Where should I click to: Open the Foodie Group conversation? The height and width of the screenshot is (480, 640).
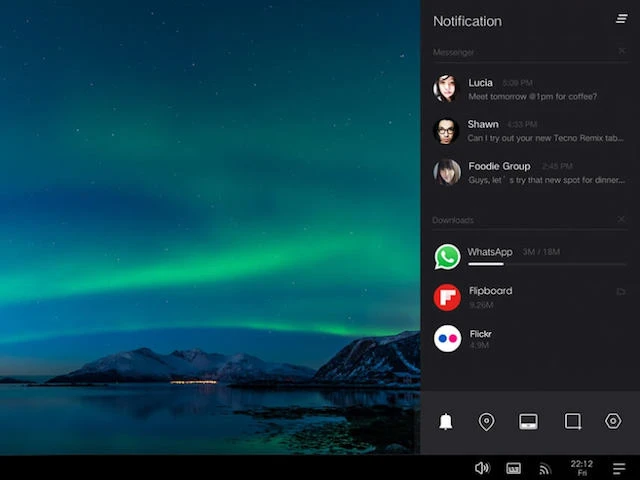530,173
